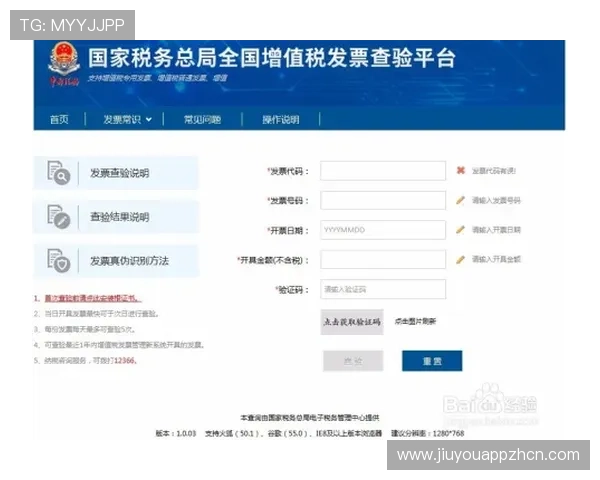The height and width of the screenshot is (480, 600).
Task: Click red root certificate install link
Action: 93,298
